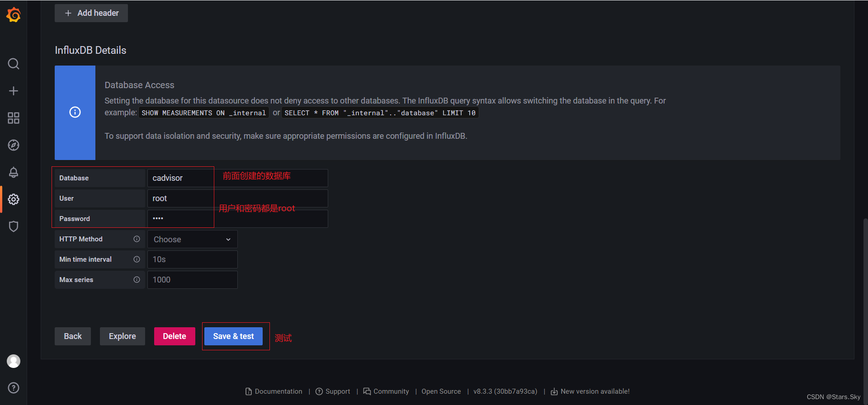Open the Explore compass icon

pos(14,145)
